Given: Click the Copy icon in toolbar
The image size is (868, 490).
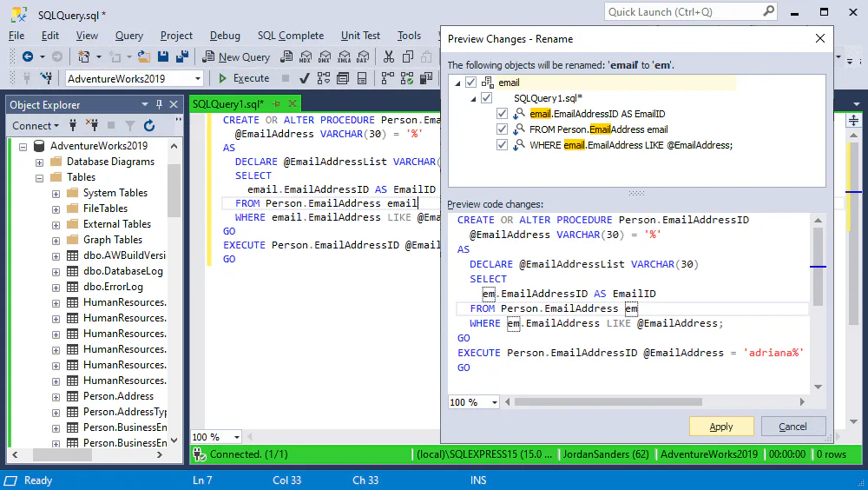Looking at the screenshot, I should tap(408, 56).
